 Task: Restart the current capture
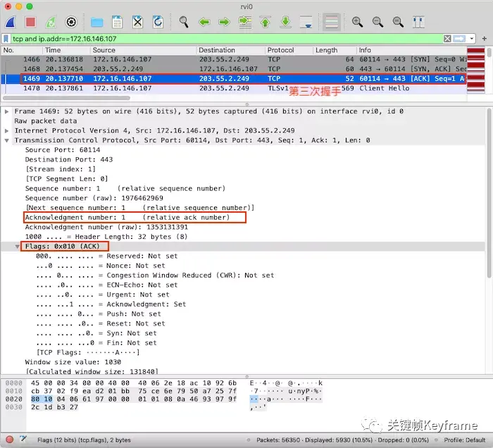point(51,22)
